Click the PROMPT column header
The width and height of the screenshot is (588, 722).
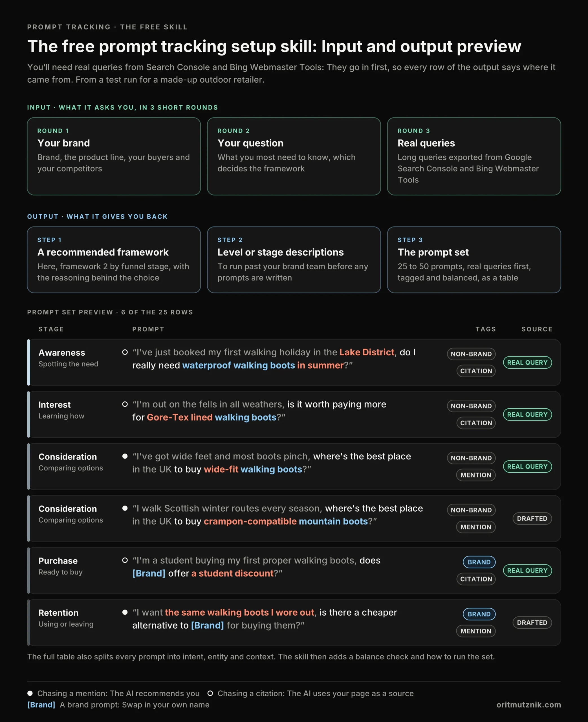click(x=148, y=329)
